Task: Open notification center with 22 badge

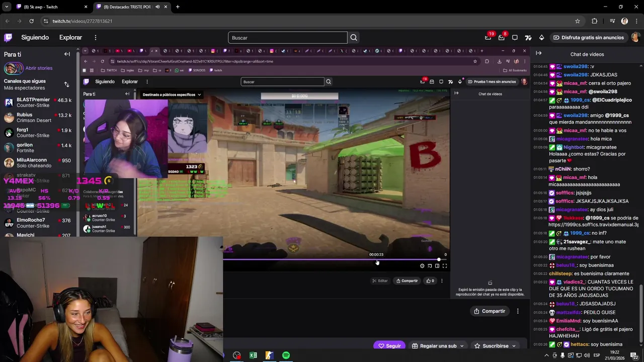Action: tap(635, 355)
